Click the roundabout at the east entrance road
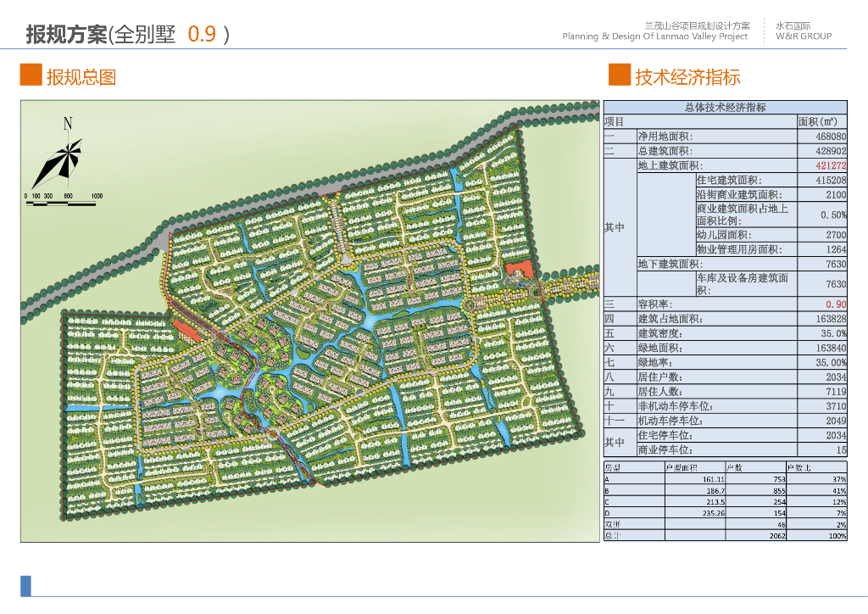The height and width of the screenshot is (614, 868). coord(470,304)
